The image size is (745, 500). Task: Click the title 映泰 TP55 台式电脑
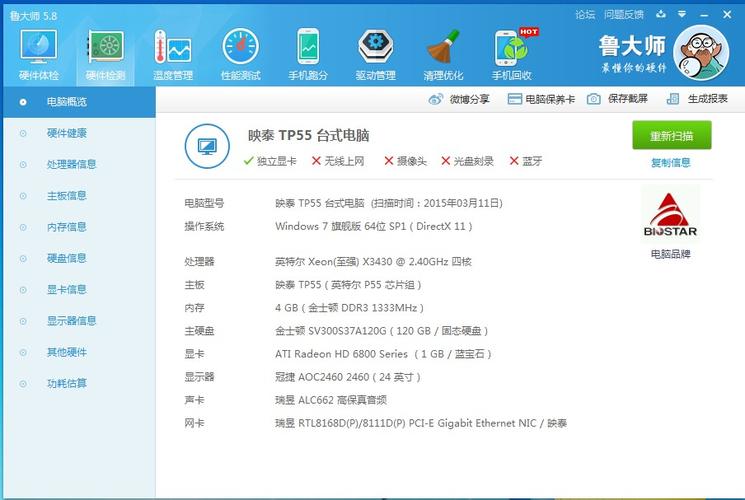click(308, 135)
